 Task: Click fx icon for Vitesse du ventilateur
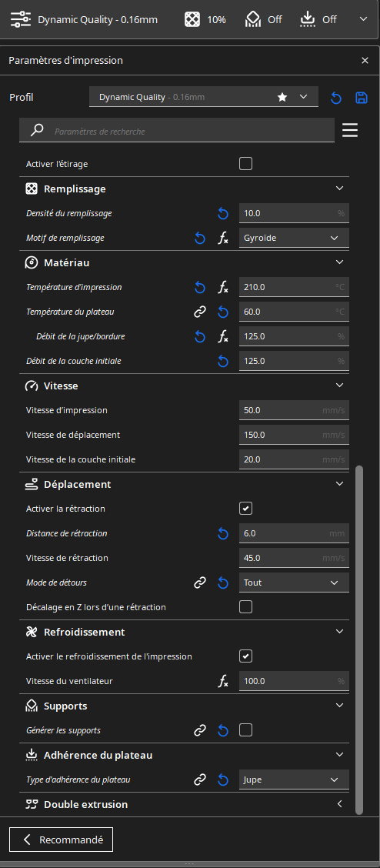click(x=223, y=682)
